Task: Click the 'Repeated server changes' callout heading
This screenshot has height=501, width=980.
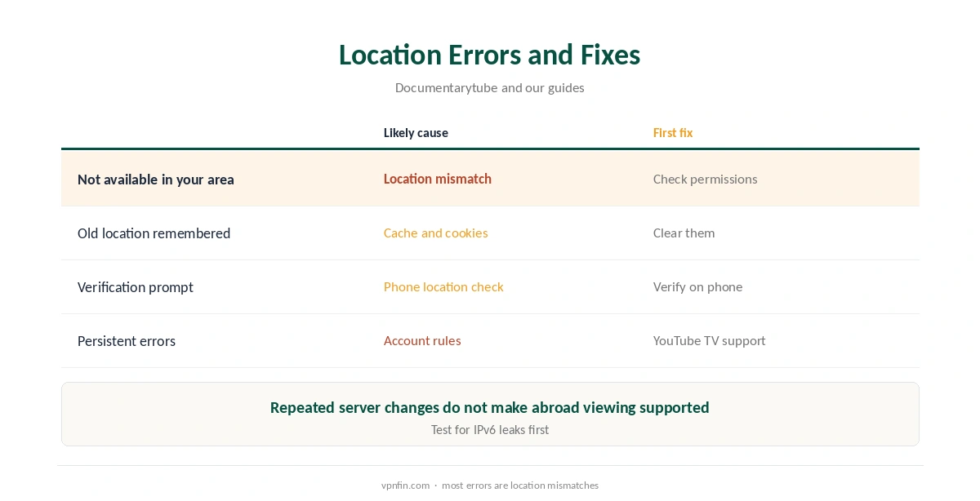Action: click(x=489, y=407)
